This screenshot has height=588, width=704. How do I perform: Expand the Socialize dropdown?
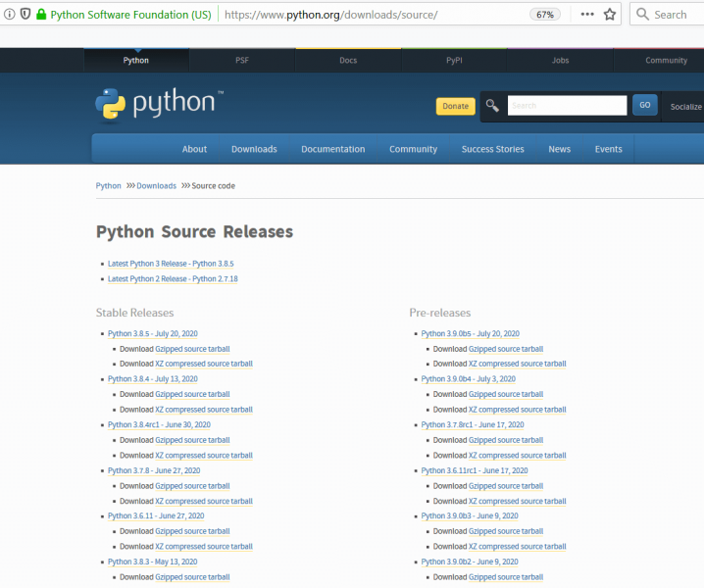pyautogui.click(x=685, y=106)
